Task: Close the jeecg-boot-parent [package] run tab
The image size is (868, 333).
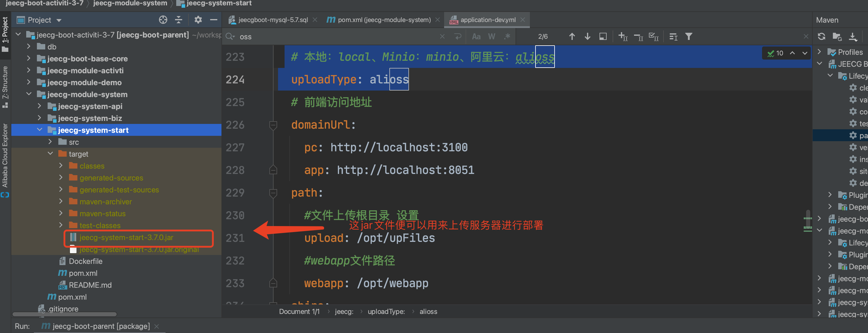Action: [156, 326]
